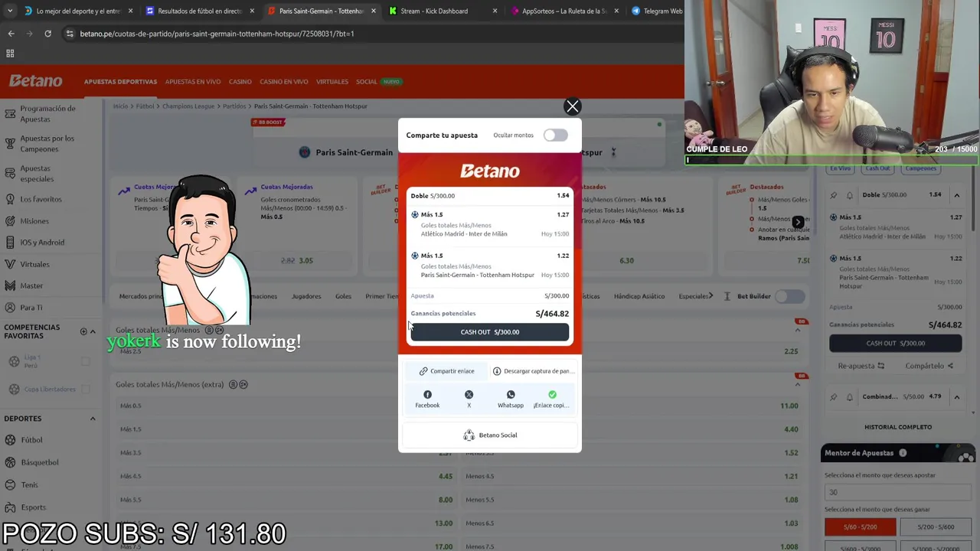Toggle the Bet Builder switch
The width and height of the screenshot is (980, 551).
pos(789,296)
